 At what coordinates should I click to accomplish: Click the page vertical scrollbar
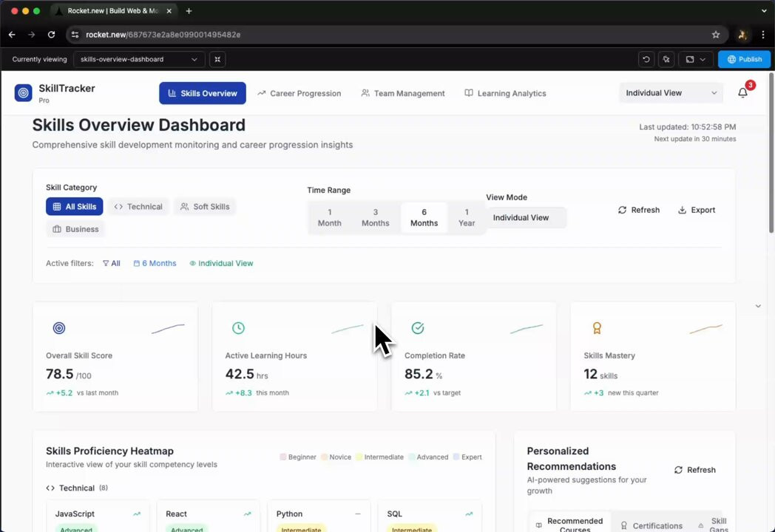coord(771,152)
